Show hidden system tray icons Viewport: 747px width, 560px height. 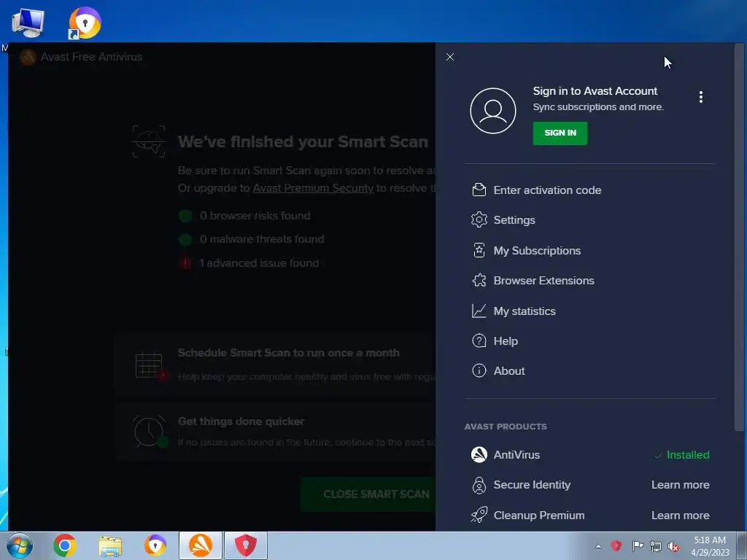(598, 546)
